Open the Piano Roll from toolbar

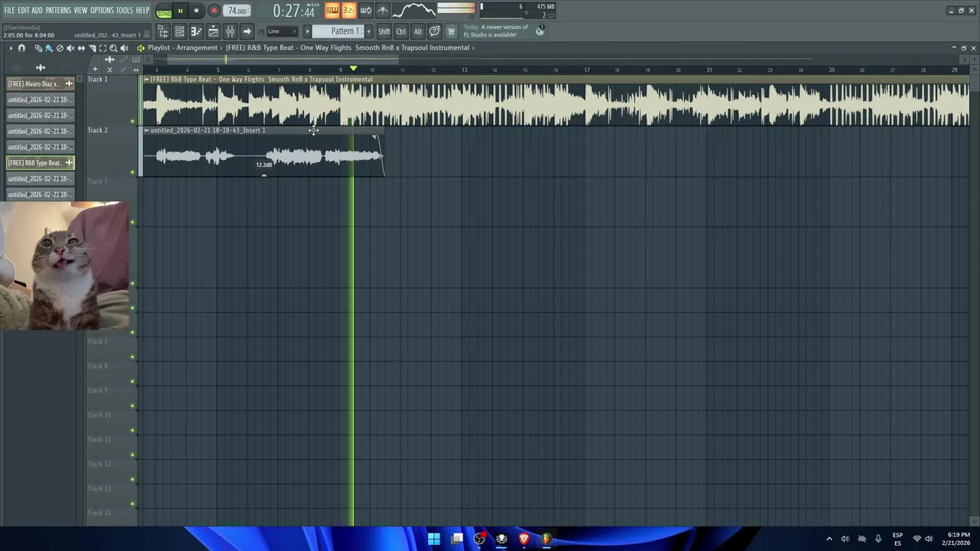click(x=196, y=31)
